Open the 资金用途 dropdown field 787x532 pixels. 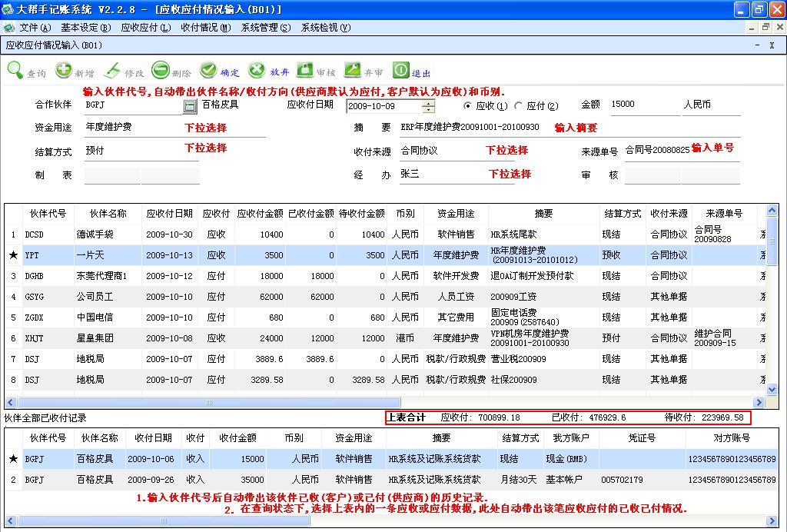point(174,127)
